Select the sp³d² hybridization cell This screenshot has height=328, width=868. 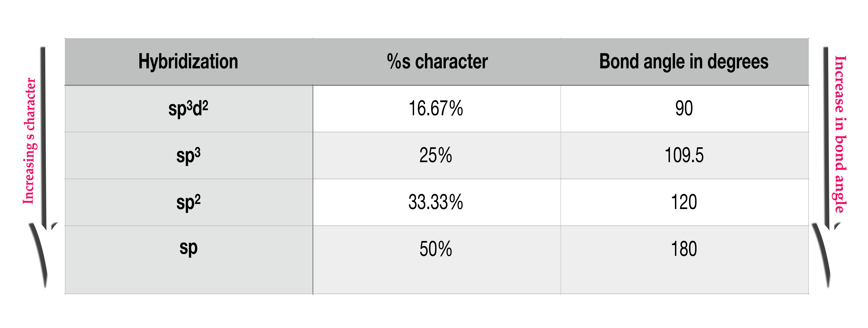(188, 109)
